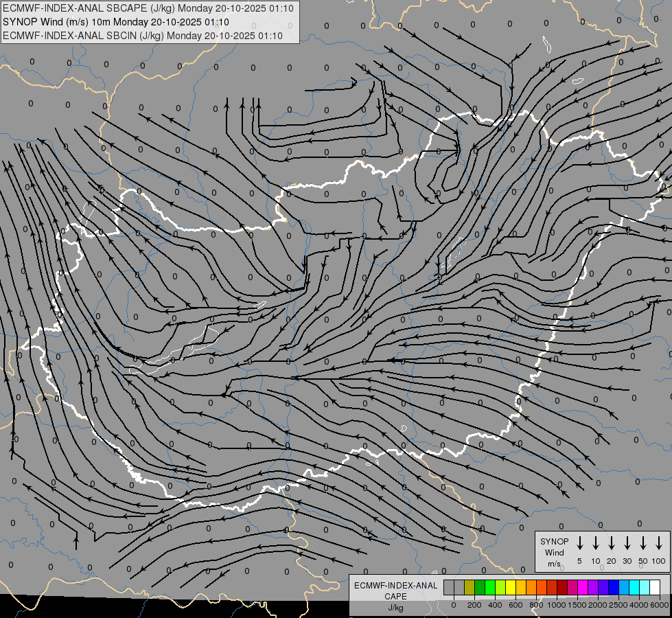Click the SYNOP label in the wind legend
672x618 pixels.
tap(554, 541)
